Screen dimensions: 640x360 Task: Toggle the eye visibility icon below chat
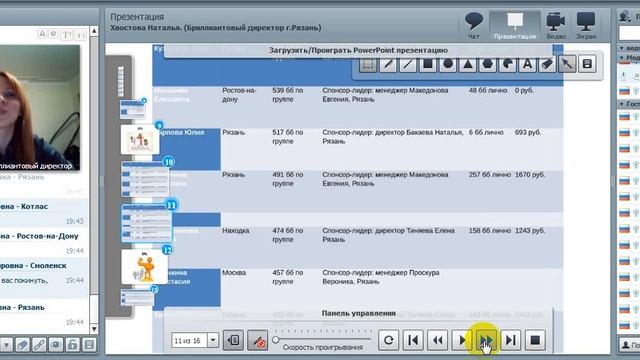tap(56, 345)
